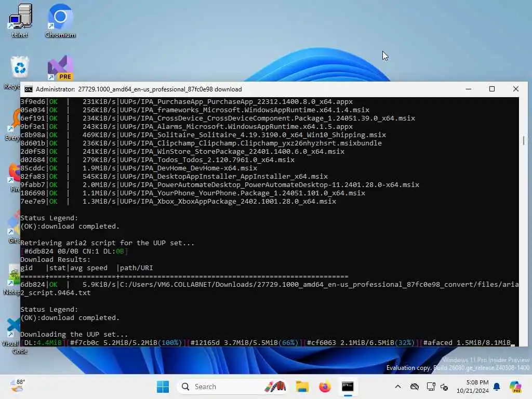Image resolution: width=532 pixels, height=399 pixels.
Task: Click the 'gid |stat|avg speed |path/URI' header
Action: (x=87, y=268)
